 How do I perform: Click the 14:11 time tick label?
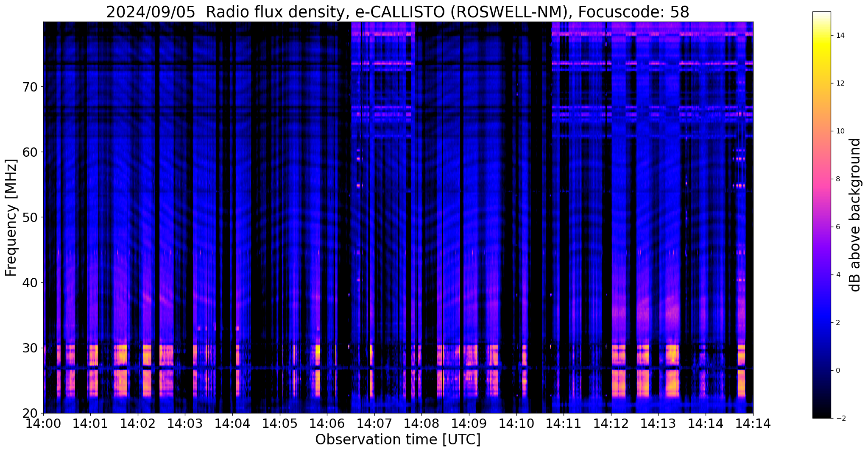(x=563, y=423)
